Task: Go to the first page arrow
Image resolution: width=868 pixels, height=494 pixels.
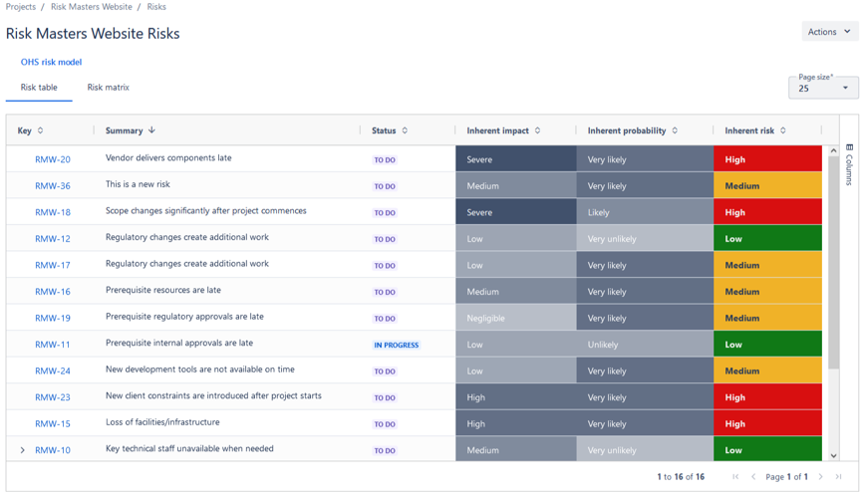Action: [735, 477]
